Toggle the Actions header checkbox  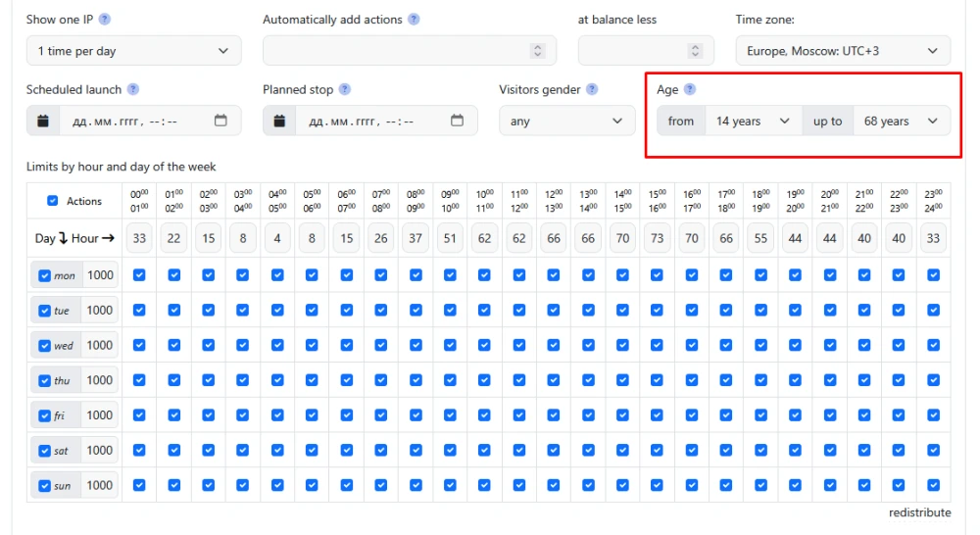pyautogui.click(x=53, y=201)
